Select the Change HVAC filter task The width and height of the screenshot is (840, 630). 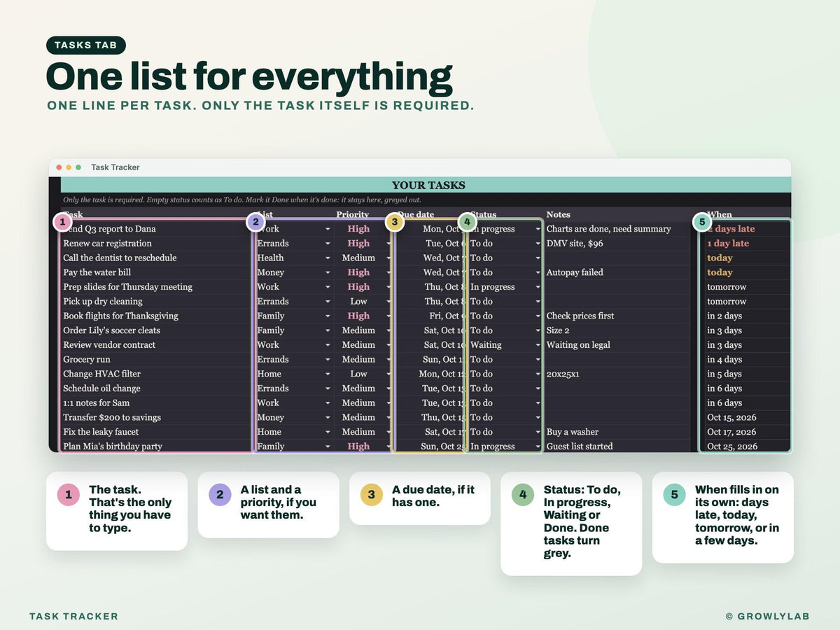click(x=156, y=374)
